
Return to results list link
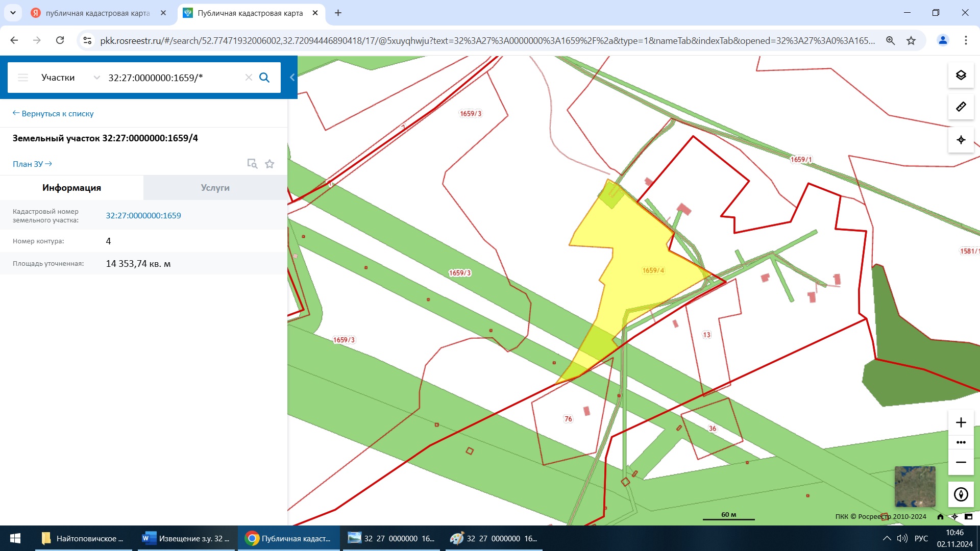click(x=53, y=113)
